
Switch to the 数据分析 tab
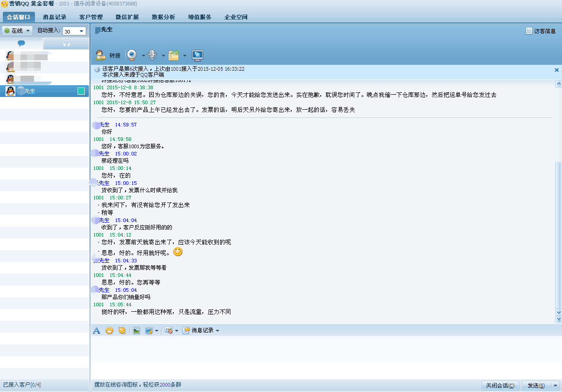coord(163,17)
